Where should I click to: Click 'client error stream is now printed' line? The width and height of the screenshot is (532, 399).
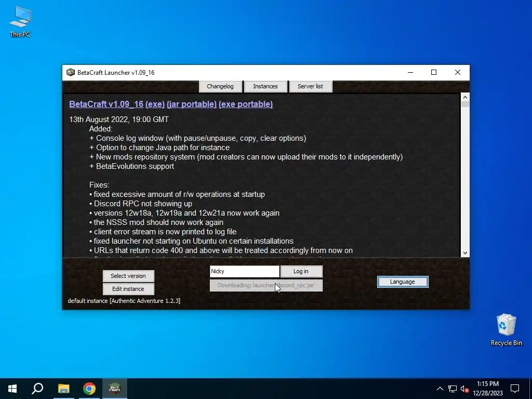(163, 232)
